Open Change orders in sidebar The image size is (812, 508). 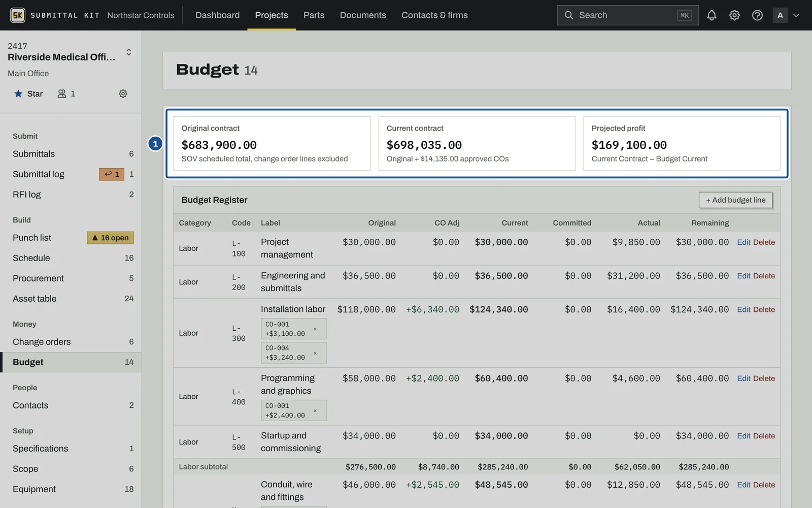(x=71, y=342)
